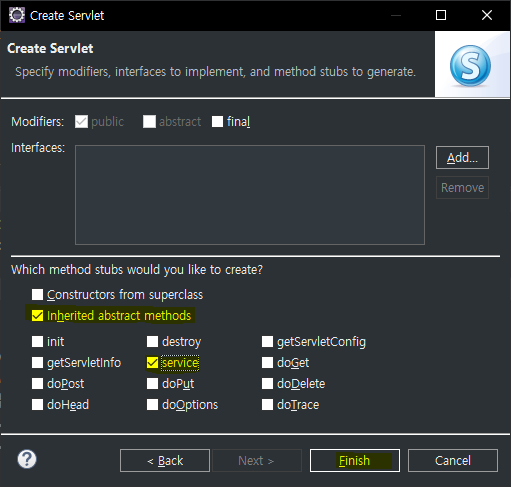Check getServletConfig method stub
Image resolution: width=511 pixels, height=487 pixels.
click(x=267, y=342)
